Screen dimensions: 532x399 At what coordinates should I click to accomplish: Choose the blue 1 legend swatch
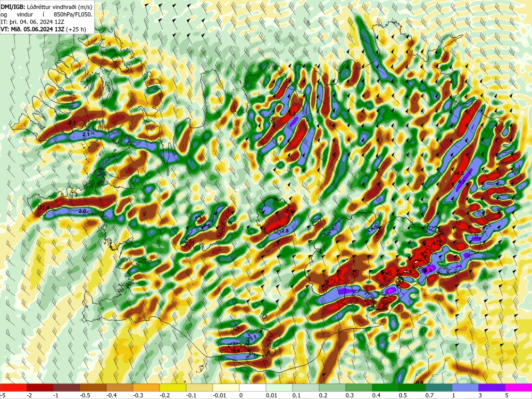click(465, 388)
